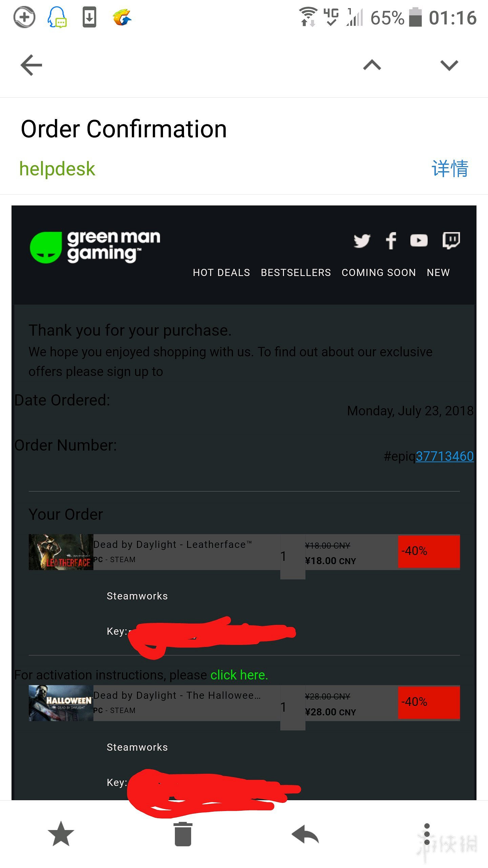This screenshot has height=868, width=488.
Task: Select the NEW menu item
Action: [x=438, y=273]
